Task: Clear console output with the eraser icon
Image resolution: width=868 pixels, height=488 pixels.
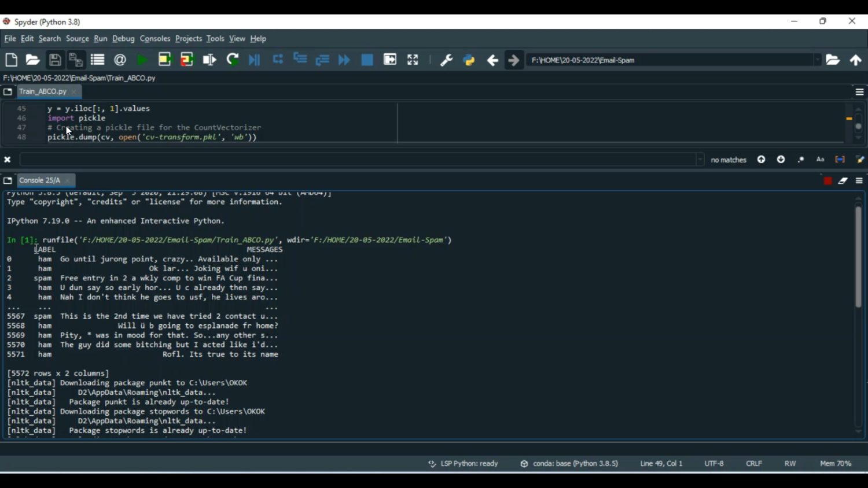Action: [843, 181]
